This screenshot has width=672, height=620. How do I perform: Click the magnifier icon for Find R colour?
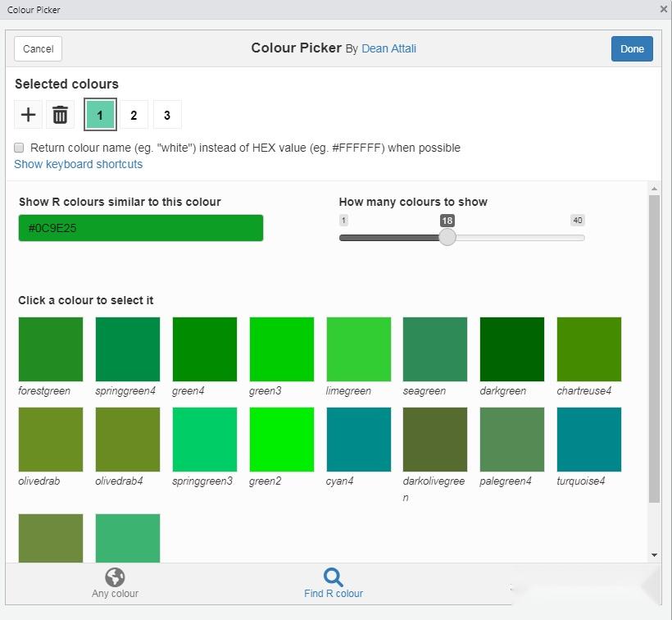333,577
